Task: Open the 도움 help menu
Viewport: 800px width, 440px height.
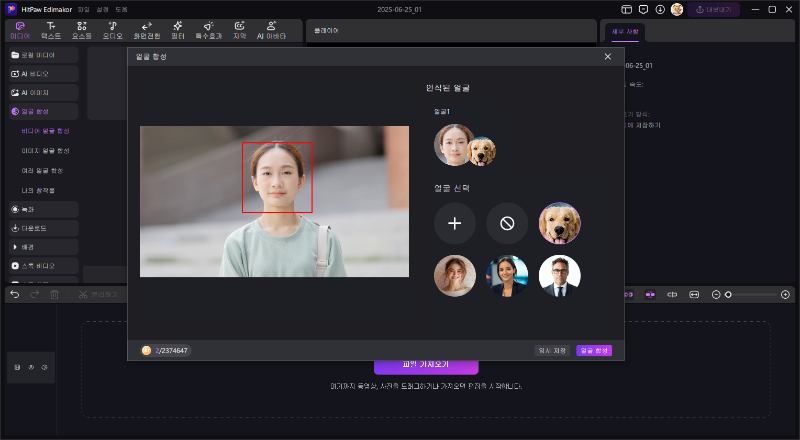Action: [121, 10]
